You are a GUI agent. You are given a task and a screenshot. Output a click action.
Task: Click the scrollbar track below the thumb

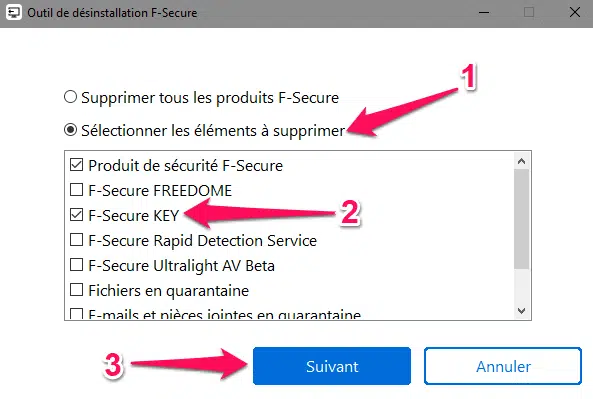[522, 286]
